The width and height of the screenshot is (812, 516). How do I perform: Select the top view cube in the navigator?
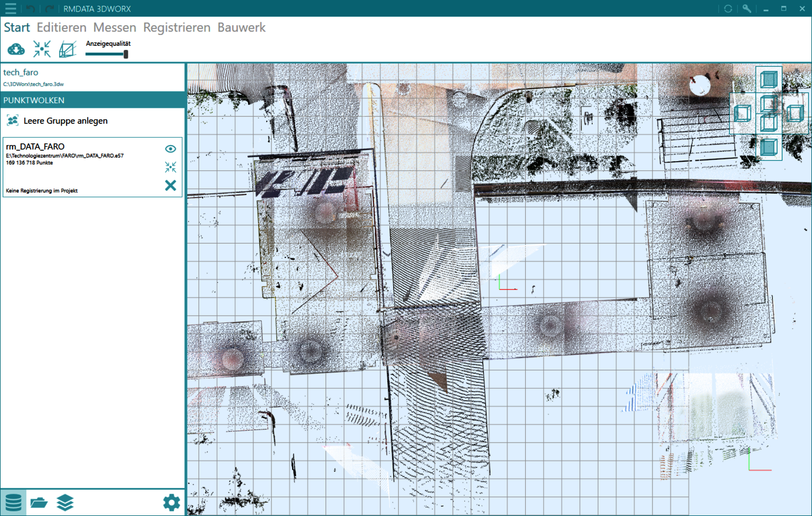tap(768, 79)
